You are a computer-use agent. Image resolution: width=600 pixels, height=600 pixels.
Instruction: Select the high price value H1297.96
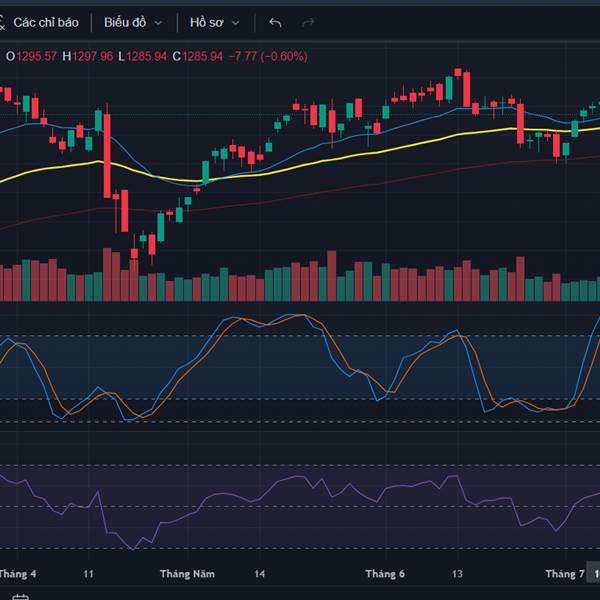88,57
